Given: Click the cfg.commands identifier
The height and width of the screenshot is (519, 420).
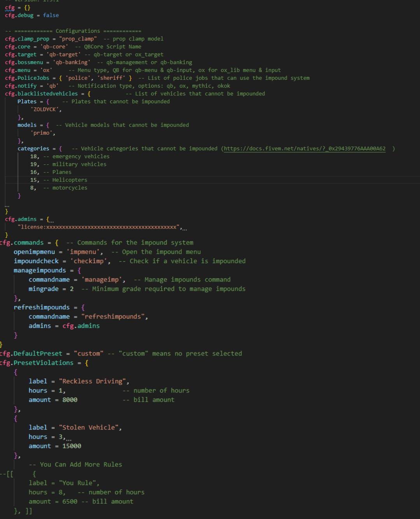Looking at the screenshot, I should 22,243.
